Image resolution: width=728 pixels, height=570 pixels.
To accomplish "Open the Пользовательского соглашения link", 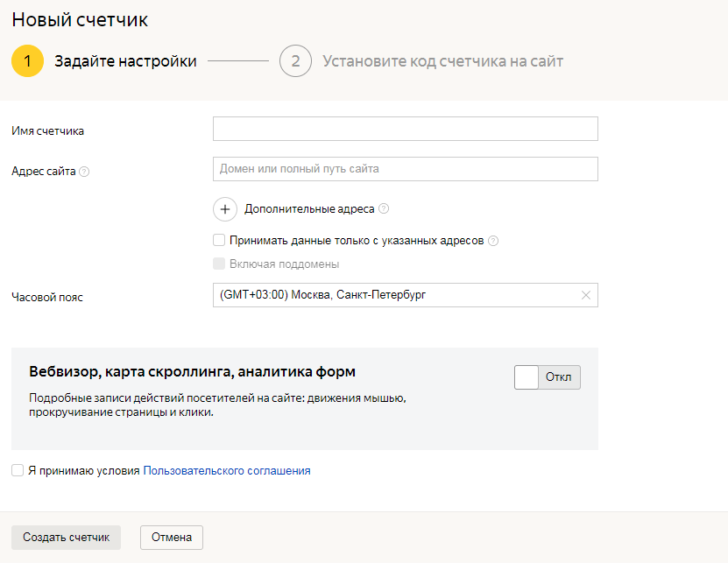I will coord(227,470).
